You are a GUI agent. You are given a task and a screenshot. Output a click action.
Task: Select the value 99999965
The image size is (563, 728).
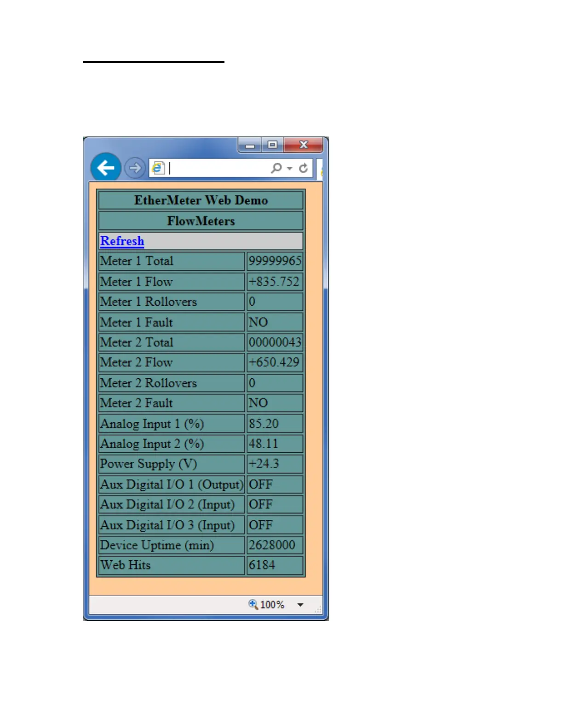(275, 261)
